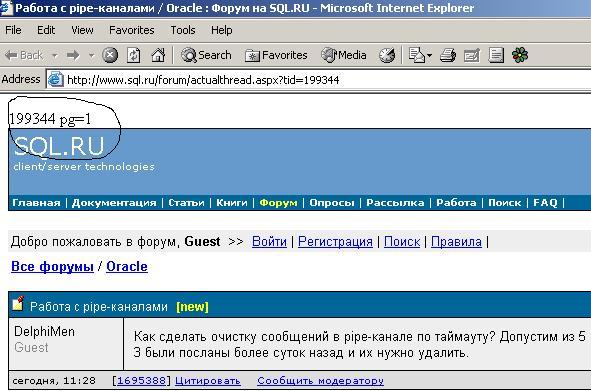Open the Edit menu
591x391 pixels.
click(x=46, y=30)
